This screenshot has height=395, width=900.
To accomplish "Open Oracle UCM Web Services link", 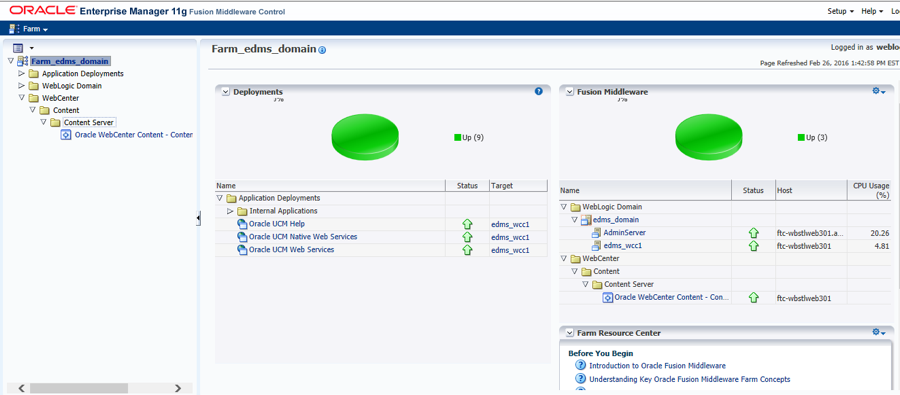I will tap(291, 250).
